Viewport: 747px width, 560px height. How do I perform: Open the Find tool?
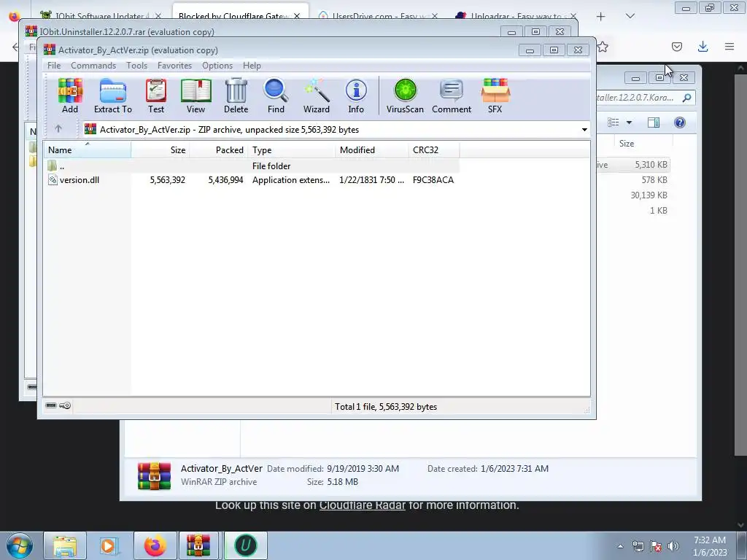pos(276,96)
